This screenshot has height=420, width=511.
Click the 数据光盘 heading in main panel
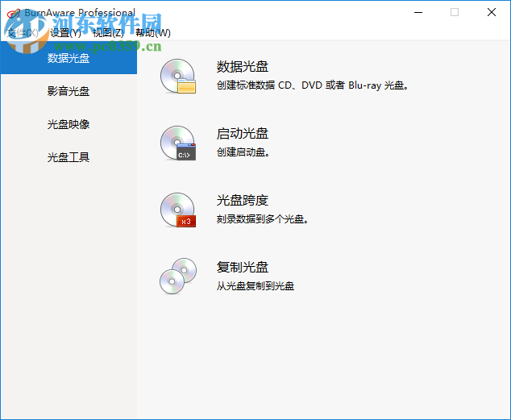(243, 67)
